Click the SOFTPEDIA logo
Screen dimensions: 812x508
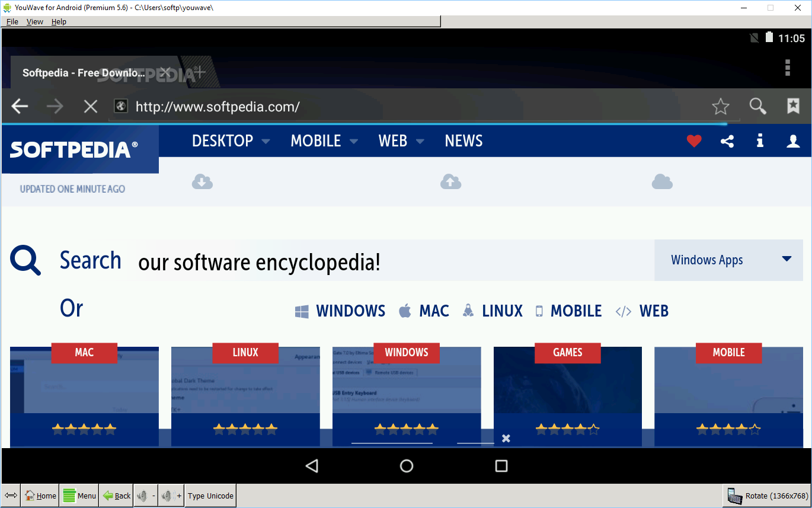(x=74, y=149)
